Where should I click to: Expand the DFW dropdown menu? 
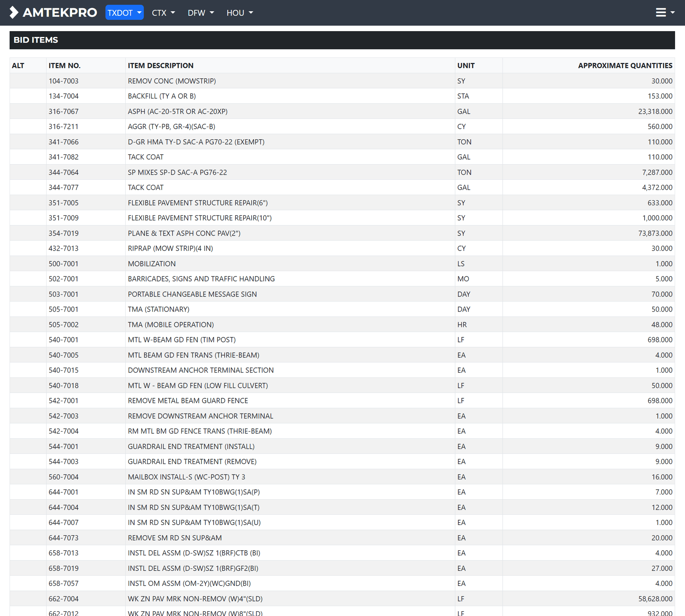[x=201, y=13]
